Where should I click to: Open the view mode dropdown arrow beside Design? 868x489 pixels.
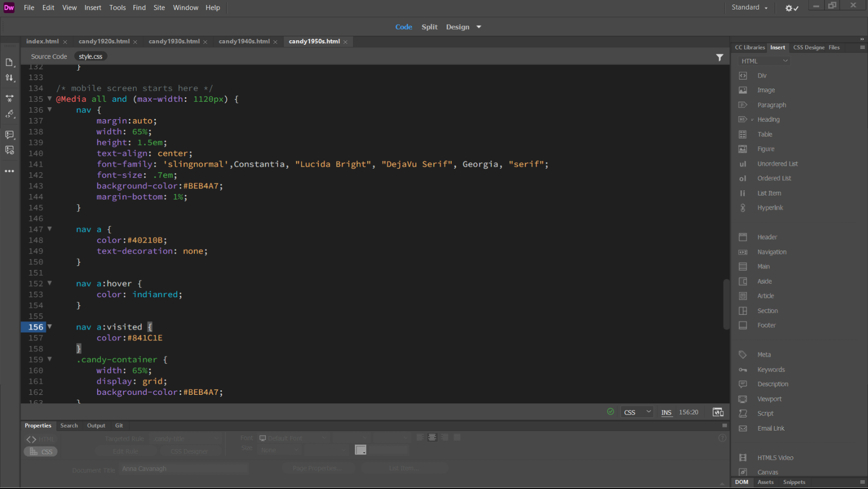click(x=479, y=27)
